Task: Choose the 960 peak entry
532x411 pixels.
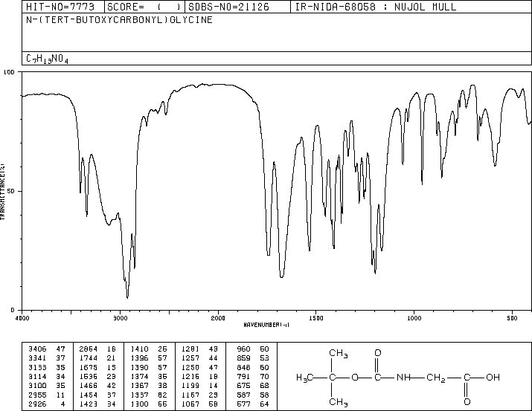Action: point(243,349)
